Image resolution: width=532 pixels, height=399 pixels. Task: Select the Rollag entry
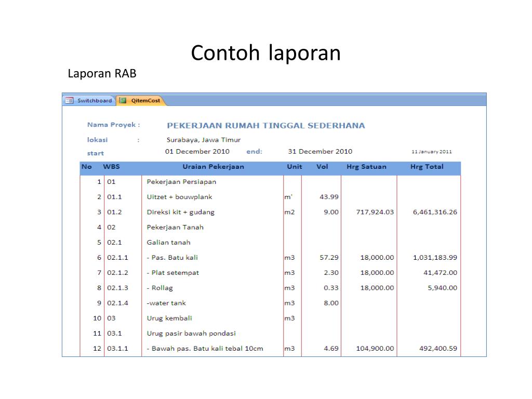[x=160, y=288]
